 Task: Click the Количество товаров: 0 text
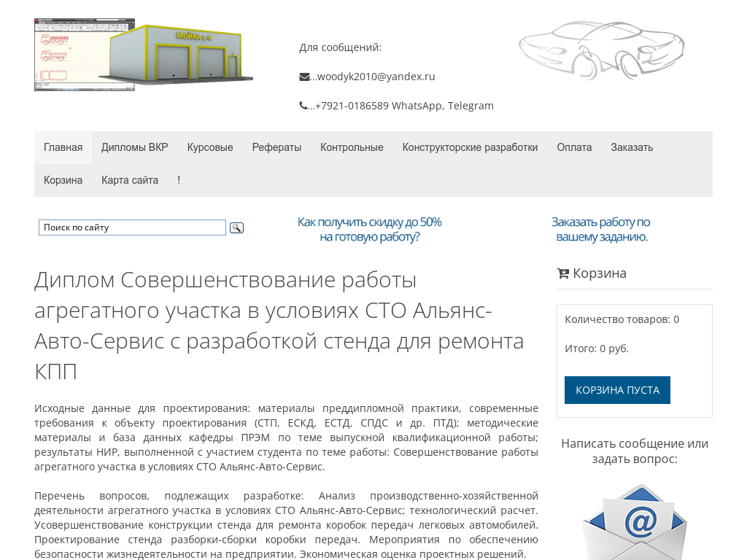pos(622,319)
